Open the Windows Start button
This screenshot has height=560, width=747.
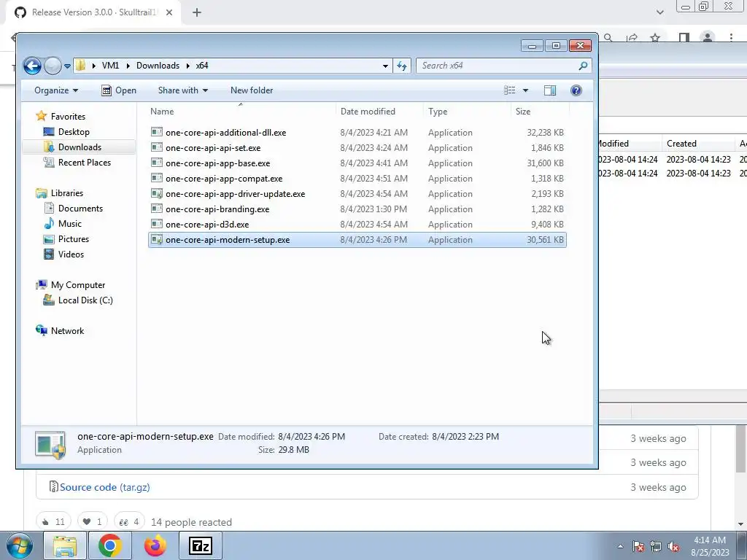(x=19, y=545)
